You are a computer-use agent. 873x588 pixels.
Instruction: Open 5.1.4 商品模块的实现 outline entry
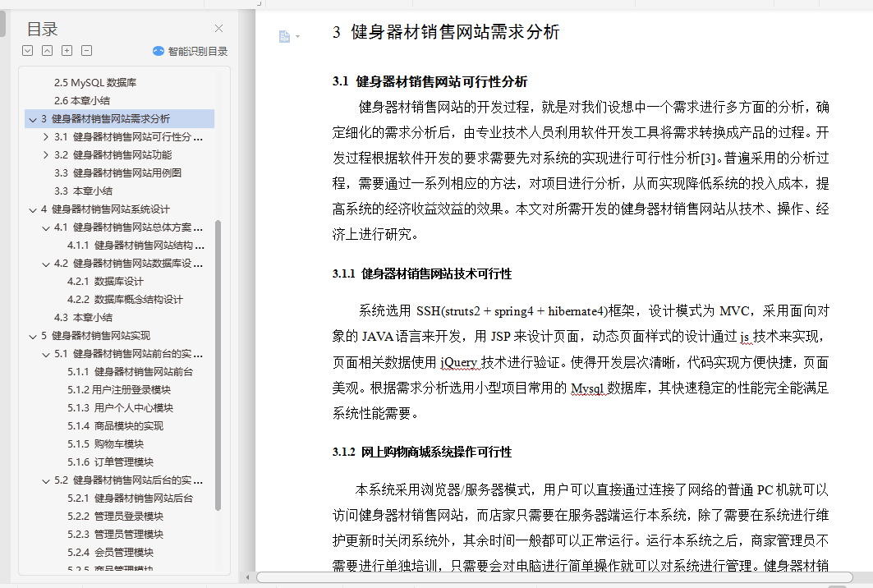115,426
